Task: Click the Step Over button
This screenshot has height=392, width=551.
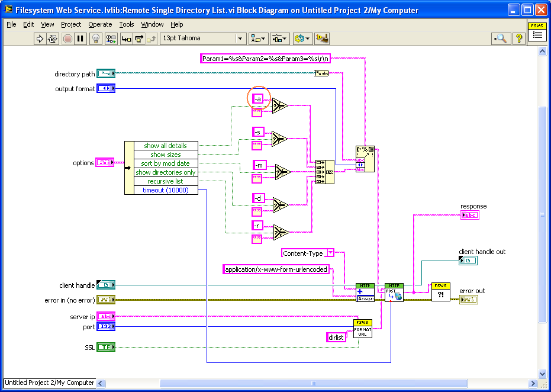Action: [139, 38]
